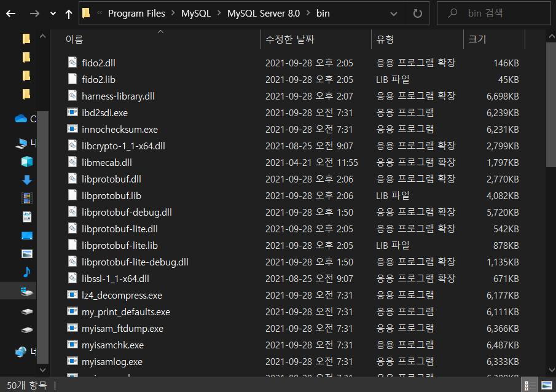Viewport: 556px width, 392px height.
Task: Select libprotobuf-lite-debug.dll file
Action: [x=135, y=262]
